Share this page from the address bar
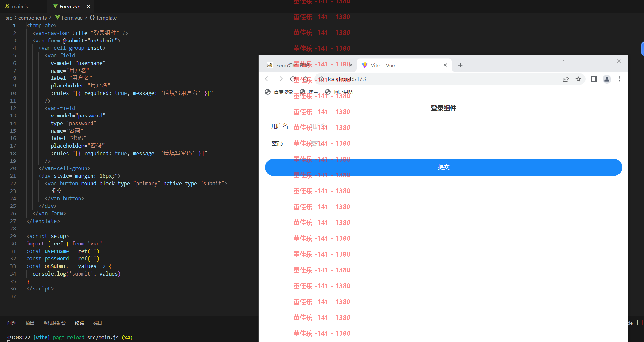The height and width of the screenshot is (342, 644). 566,79
